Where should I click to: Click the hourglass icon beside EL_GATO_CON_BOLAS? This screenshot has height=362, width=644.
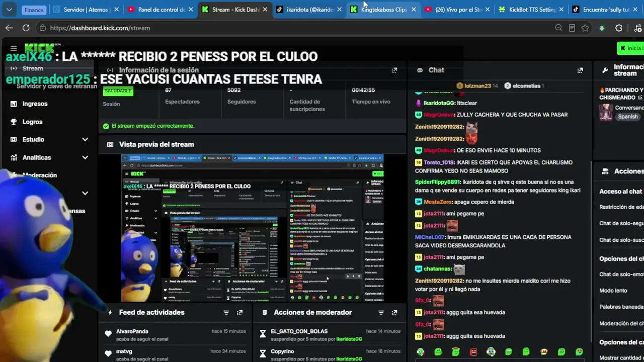click(263, 334)
